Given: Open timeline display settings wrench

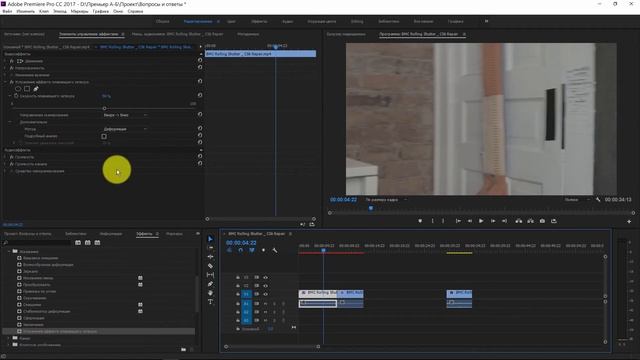Looking at the screenshot, I should pyautogui.click(x=275, y=250).
